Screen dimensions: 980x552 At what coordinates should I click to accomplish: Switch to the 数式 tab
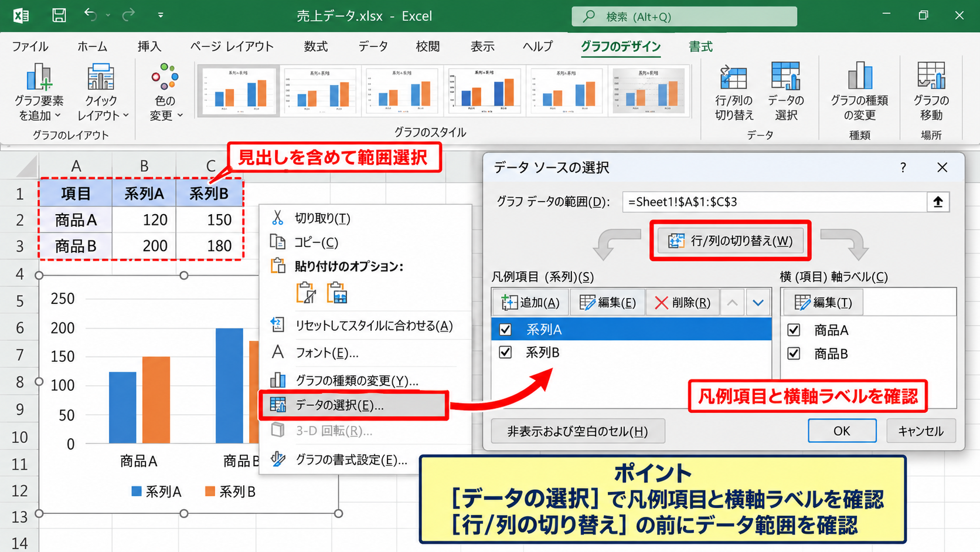[315, 46]
